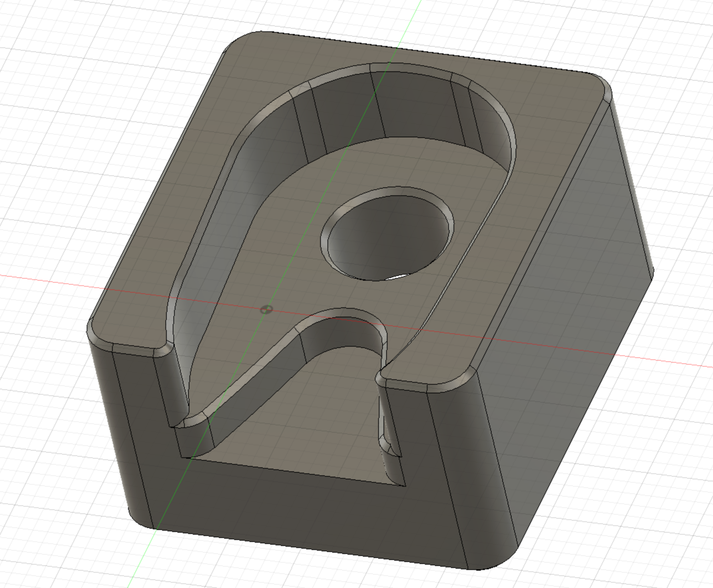Select the origin point marker on the model

(266, 310)
